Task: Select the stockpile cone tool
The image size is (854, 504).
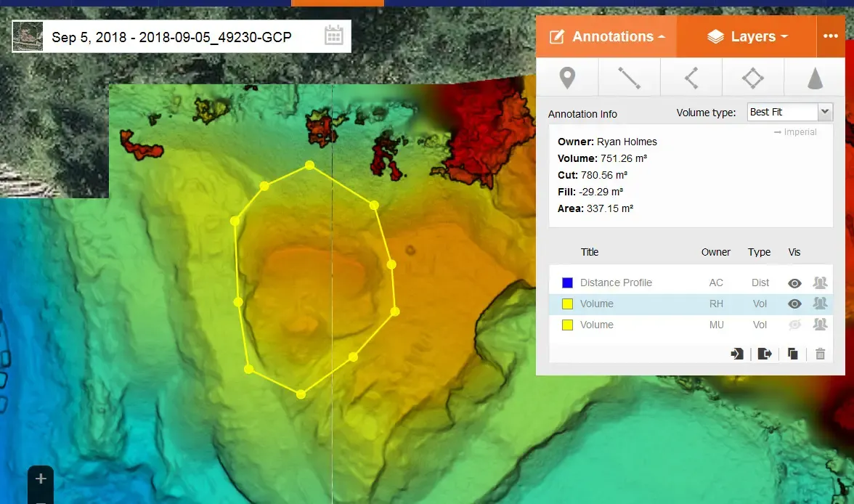Action: click(813, 76)
